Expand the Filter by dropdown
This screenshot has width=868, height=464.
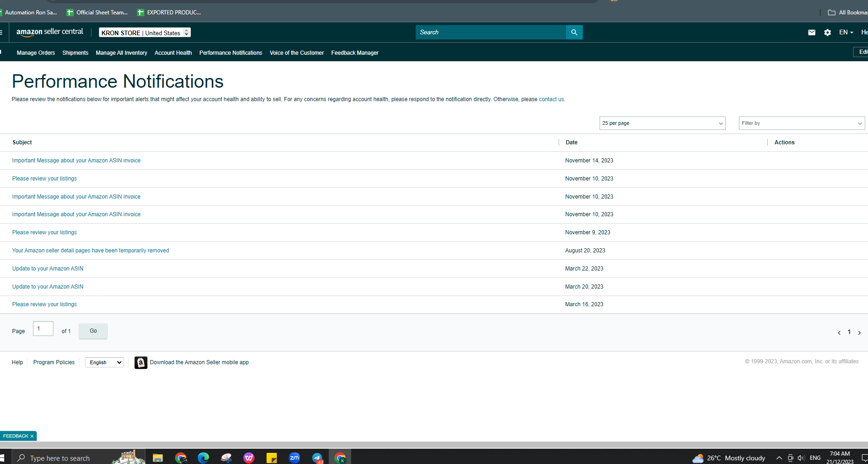(802, 123)
